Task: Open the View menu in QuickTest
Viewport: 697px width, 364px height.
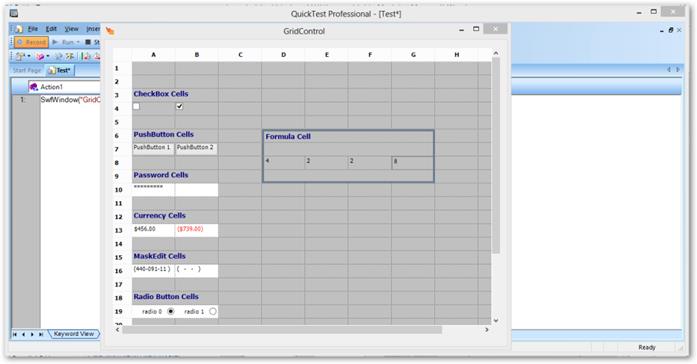Action: tap(71, 29)
